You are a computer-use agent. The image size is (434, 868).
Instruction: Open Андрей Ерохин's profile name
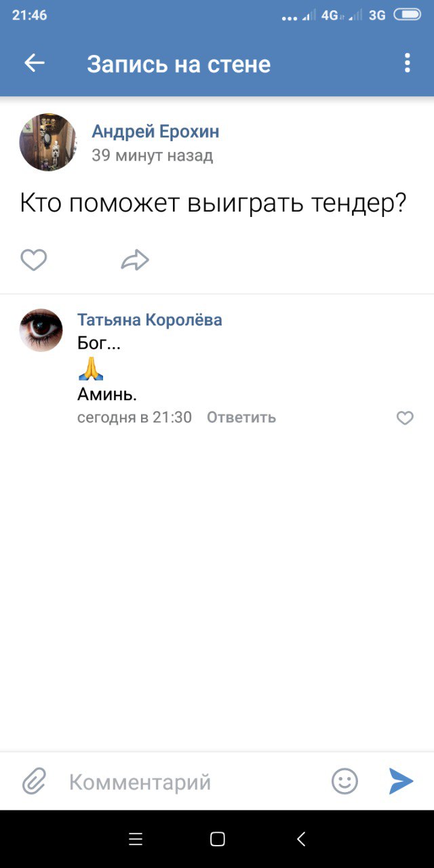155,131
